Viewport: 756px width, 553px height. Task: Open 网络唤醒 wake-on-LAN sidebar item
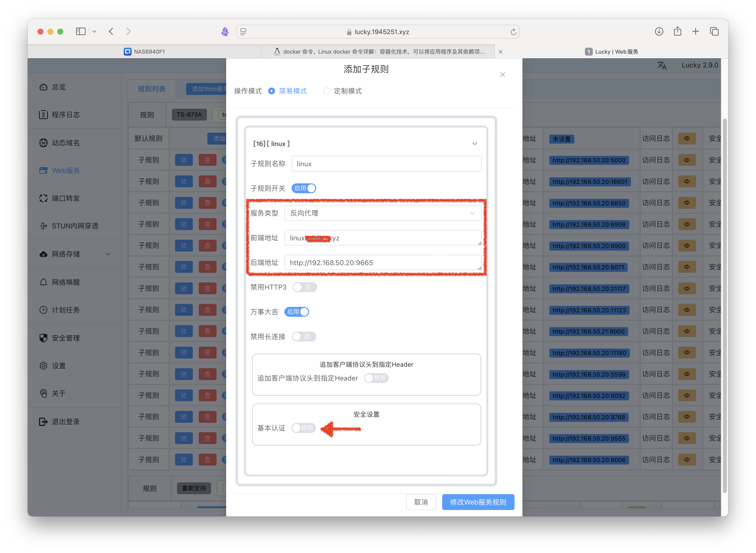tap(60, 282)
